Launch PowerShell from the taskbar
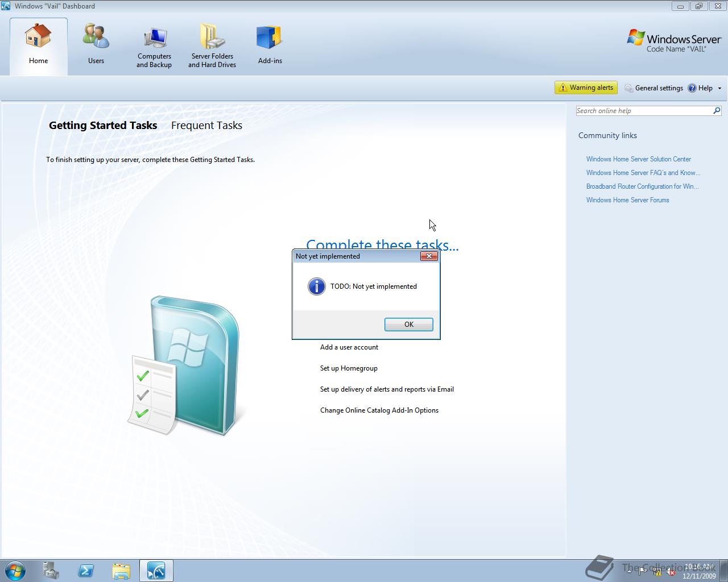728x582 pixels. coord(86,570)
